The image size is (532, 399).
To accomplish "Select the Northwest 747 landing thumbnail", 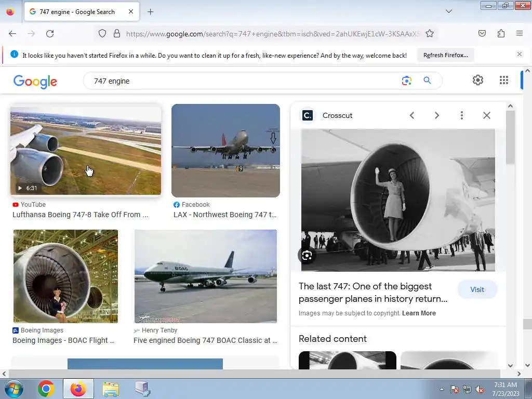I will (225, 151).
